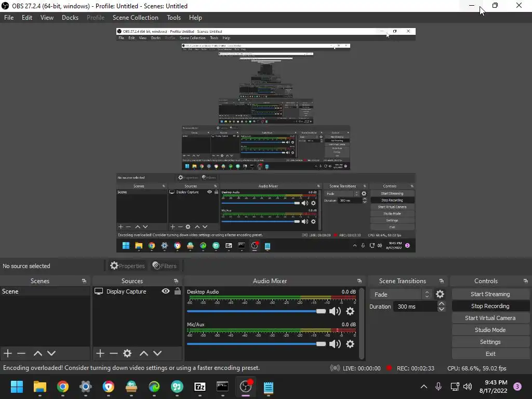This screenshot has height=399, width=532.
Task: Click the Duration 300 ms field
Action: pyautogui.click(x=415, y=307)
